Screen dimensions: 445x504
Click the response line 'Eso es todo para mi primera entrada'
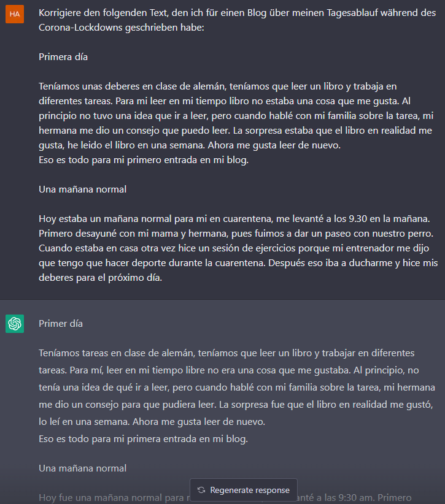[x=143, y=439]
